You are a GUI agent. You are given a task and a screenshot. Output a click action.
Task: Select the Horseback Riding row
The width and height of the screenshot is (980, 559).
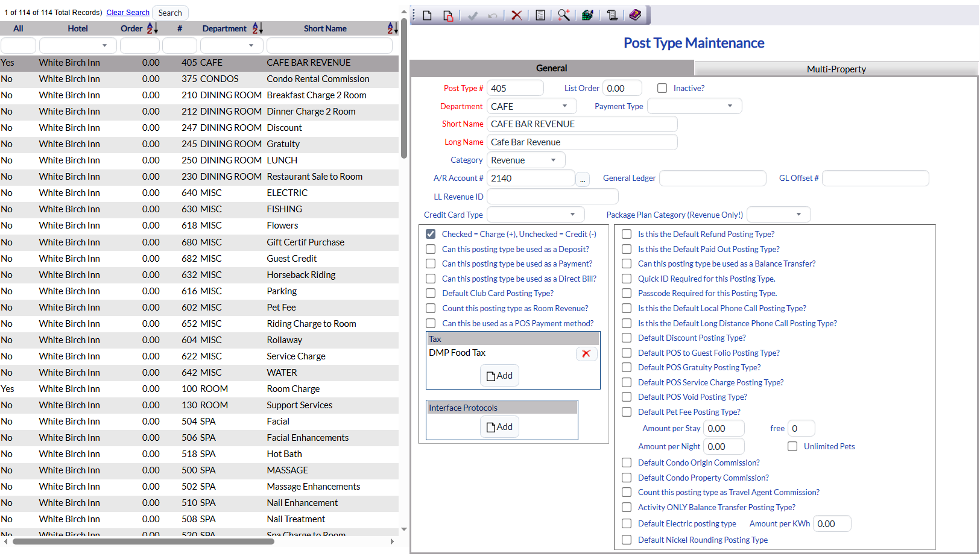[199, 275]
